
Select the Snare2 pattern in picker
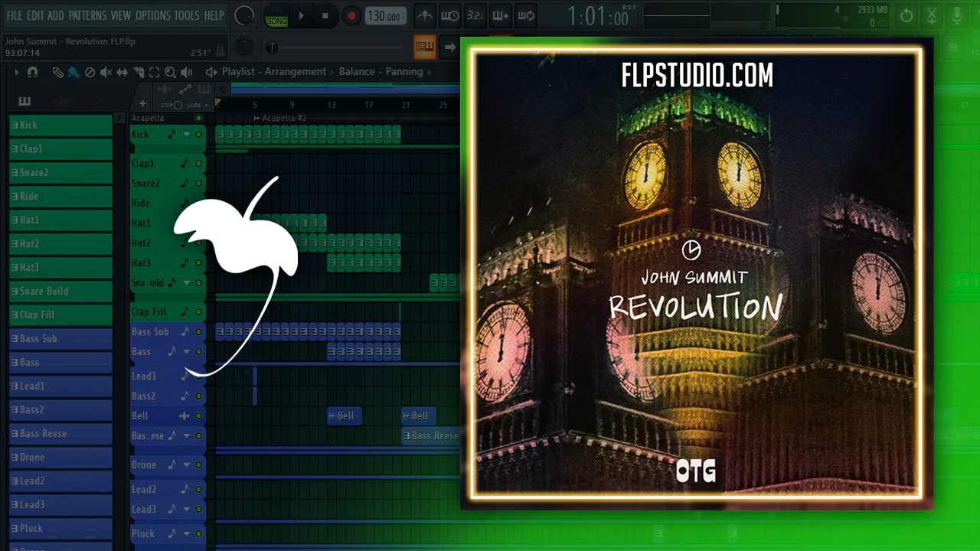[x=61, y=173]
